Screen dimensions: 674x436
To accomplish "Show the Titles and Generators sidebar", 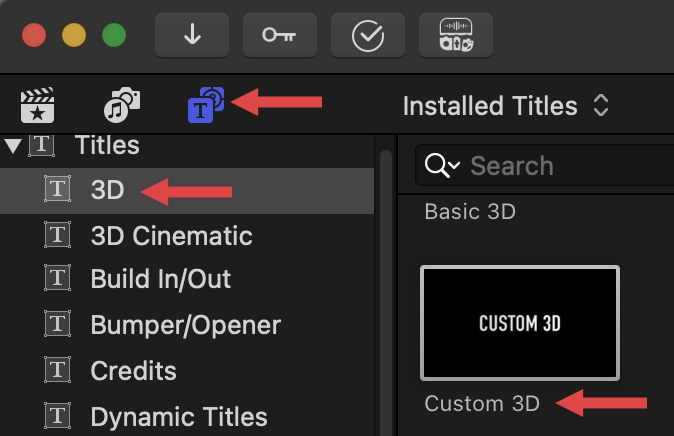I will click(206, 105).
